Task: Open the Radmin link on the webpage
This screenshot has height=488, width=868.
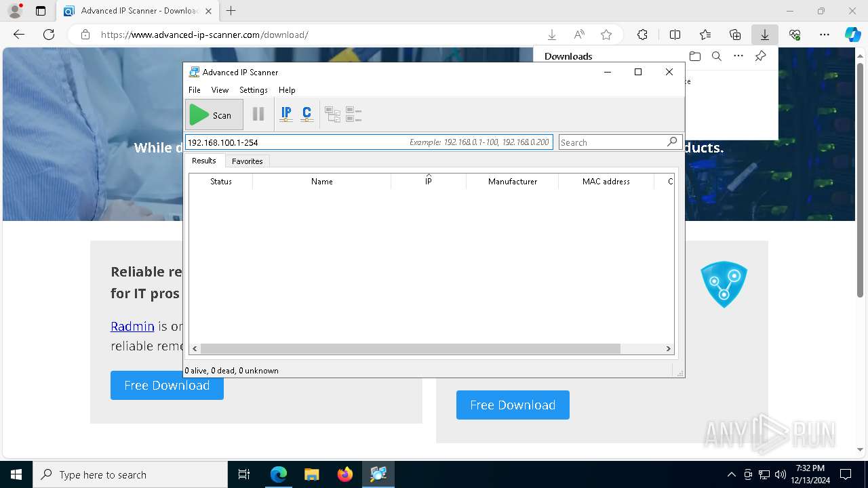Action: [x=132, y=326]
